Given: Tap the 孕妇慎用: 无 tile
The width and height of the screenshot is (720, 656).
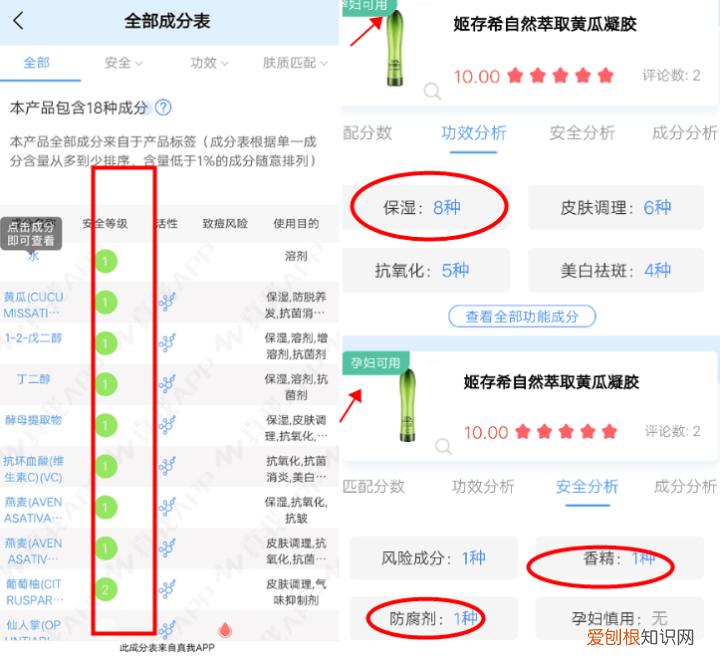Looking at the screenshot, I should 619,618.
